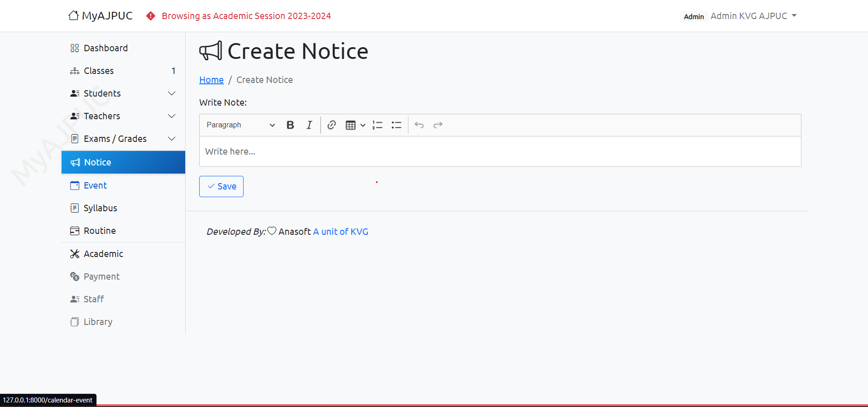868x407 pixels.
Task: Click the Academic tools icon
Action: (75, 254)
